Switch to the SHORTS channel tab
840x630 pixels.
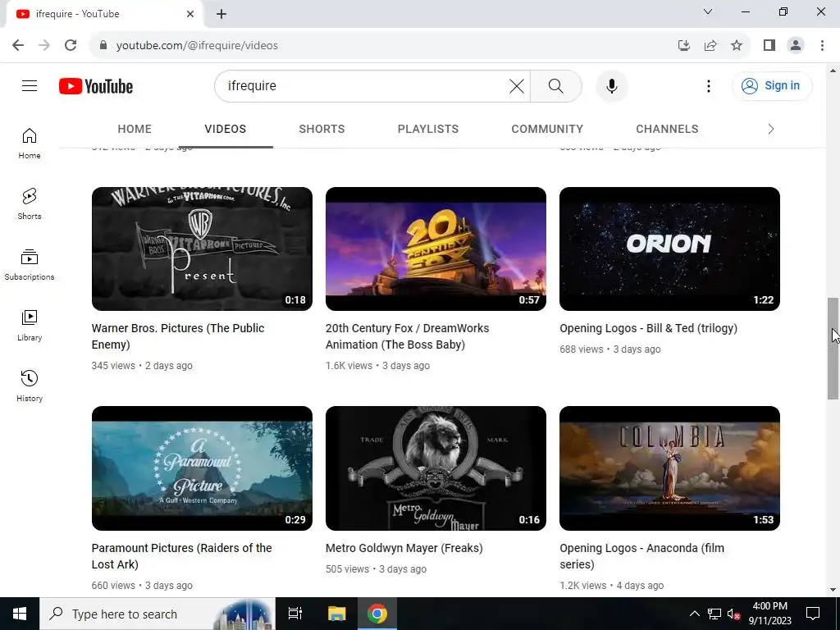pyautogui.click(x=322, y=129)
